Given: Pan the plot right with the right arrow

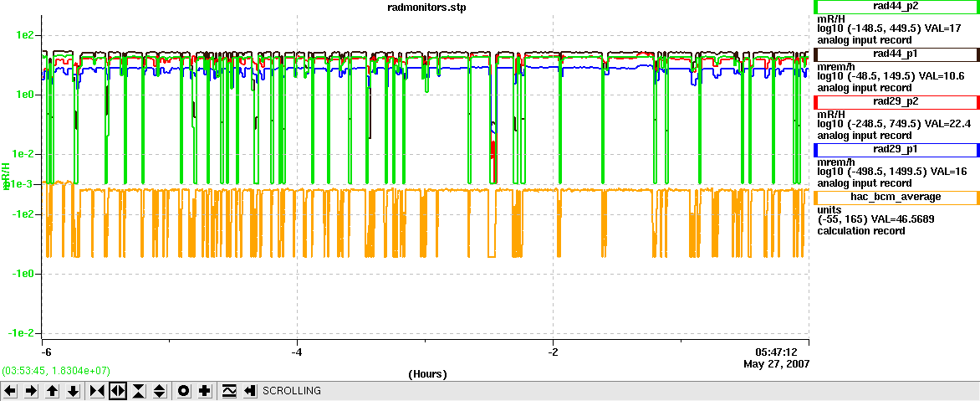Looking at the screenshot, I should click(32, 391).
